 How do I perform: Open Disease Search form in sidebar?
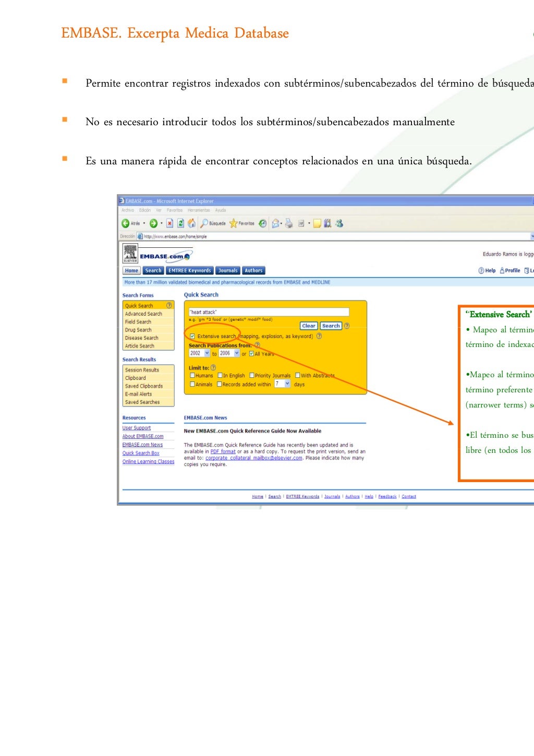(x=141, y=338)
